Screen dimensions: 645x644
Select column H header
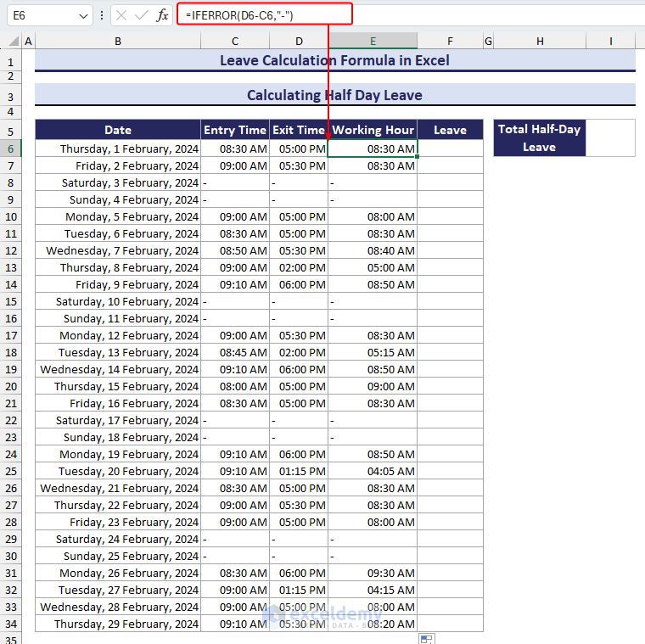540,41
